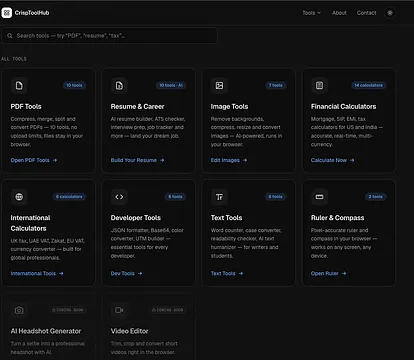Click the Edit Images link
414x360 pixels.
[x=229, y=160]
